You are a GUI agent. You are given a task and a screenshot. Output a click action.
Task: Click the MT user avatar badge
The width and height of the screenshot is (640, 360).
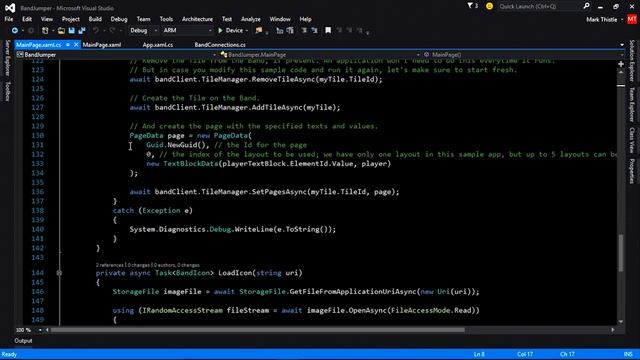[x=632, y=19]
